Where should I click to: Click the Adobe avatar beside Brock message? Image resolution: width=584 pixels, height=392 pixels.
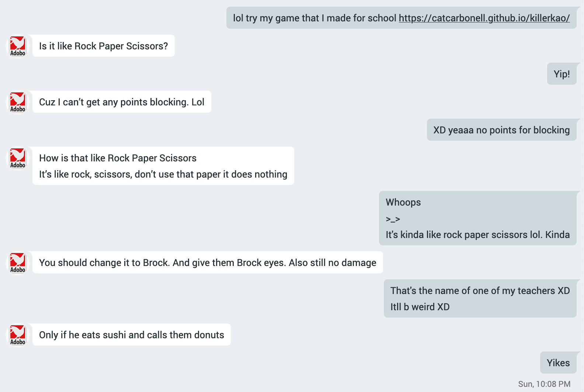point(17,263)
